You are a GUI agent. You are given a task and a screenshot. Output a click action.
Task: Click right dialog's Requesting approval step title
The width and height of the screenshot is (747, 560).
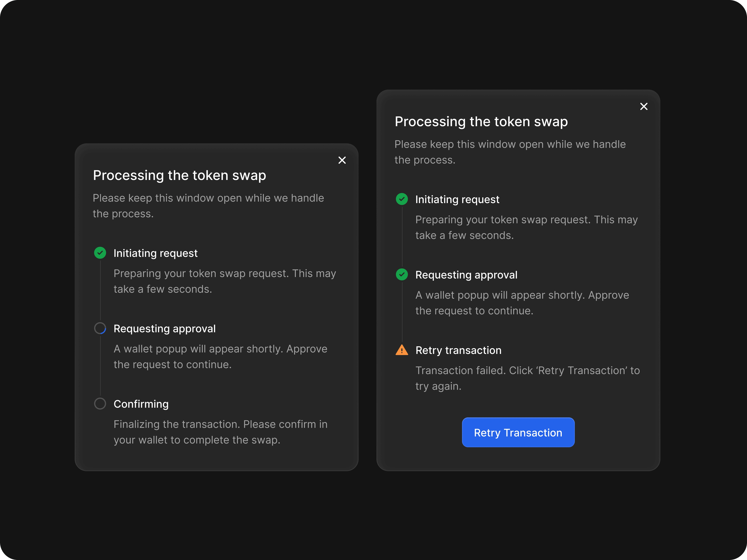coord(466,275)
